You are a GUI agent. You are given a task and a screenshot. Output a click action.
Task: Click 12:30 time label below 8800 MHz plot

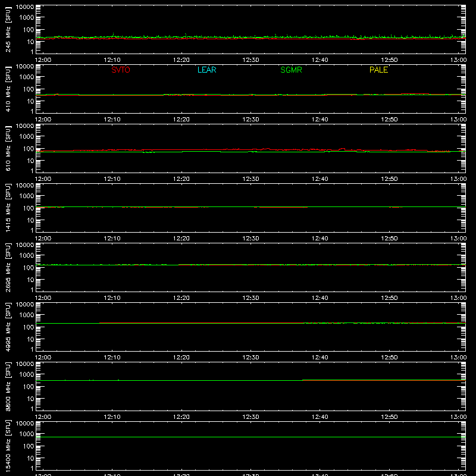250,417
